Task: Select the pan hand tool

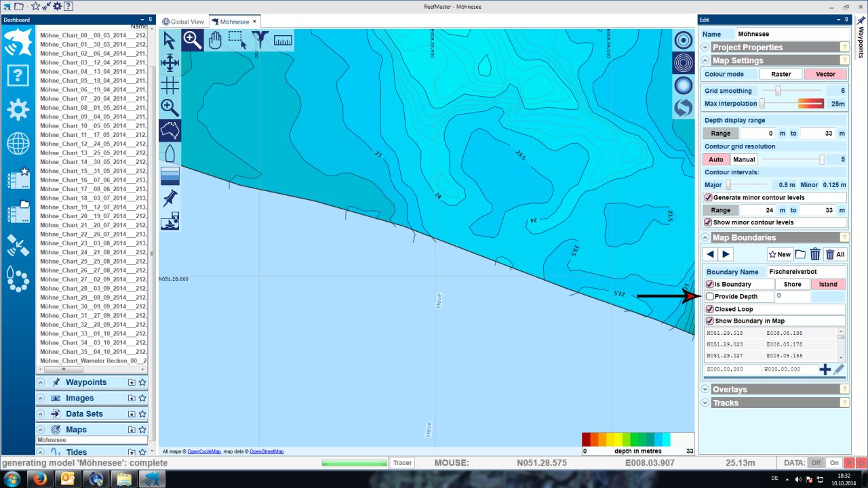Action: pyautogui.click(x=215, y=41)
